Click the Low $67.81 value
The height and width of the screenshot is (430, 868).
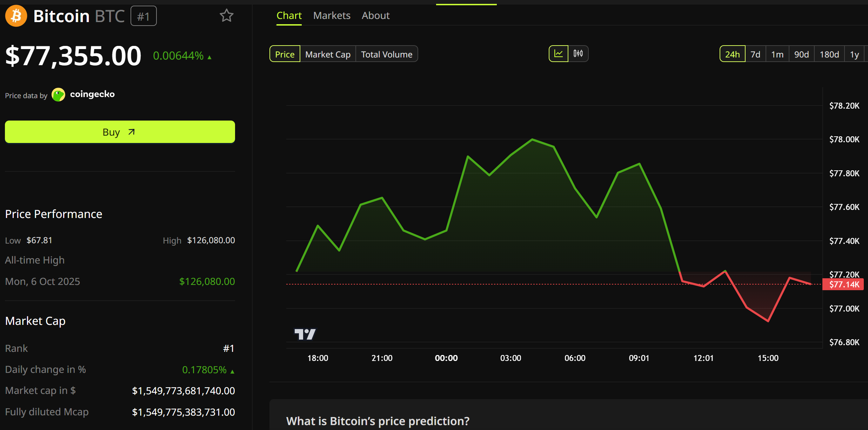click(x=39, y=240)
